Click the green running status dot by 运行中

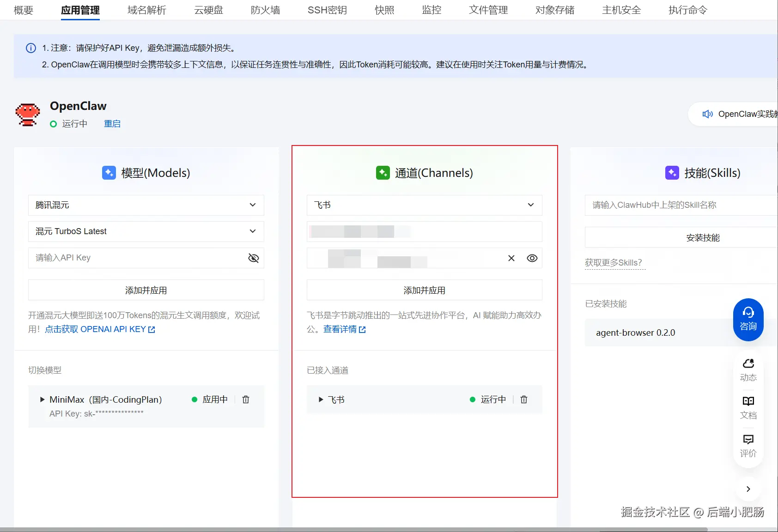click(x=54, y=124)
